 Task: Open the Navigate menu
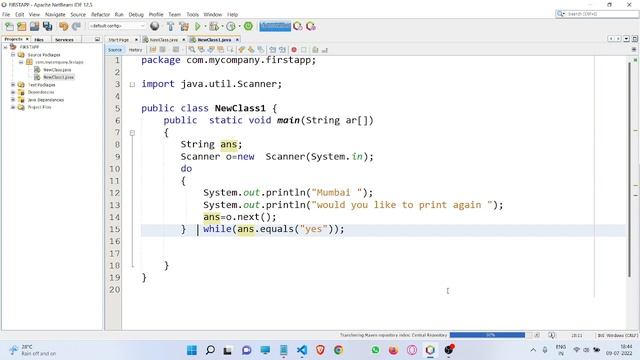pos(55,14)
